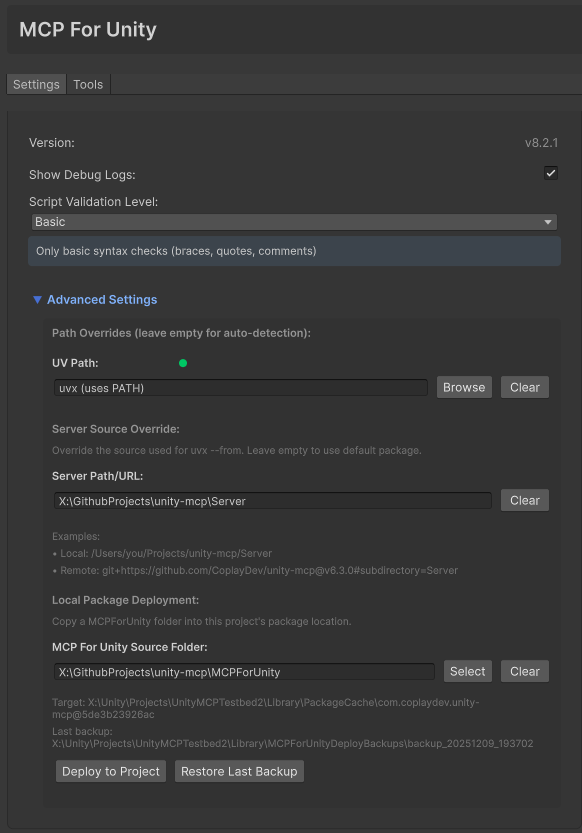This screenshot has height=833, width=582.
Task: Click the MCP For Unity title bar
Action: tap(87, 29)
